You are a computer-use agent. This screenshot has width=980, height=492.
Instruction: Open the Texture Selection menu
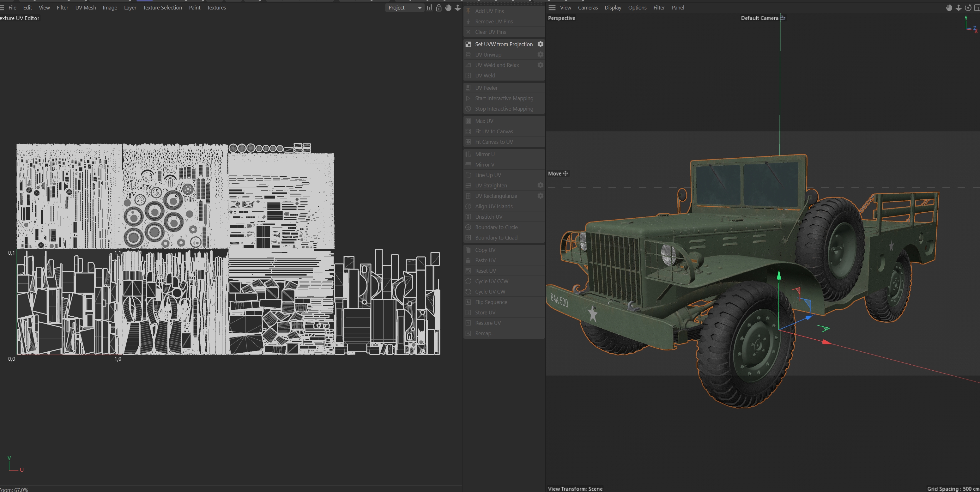(x=162, y=8)
